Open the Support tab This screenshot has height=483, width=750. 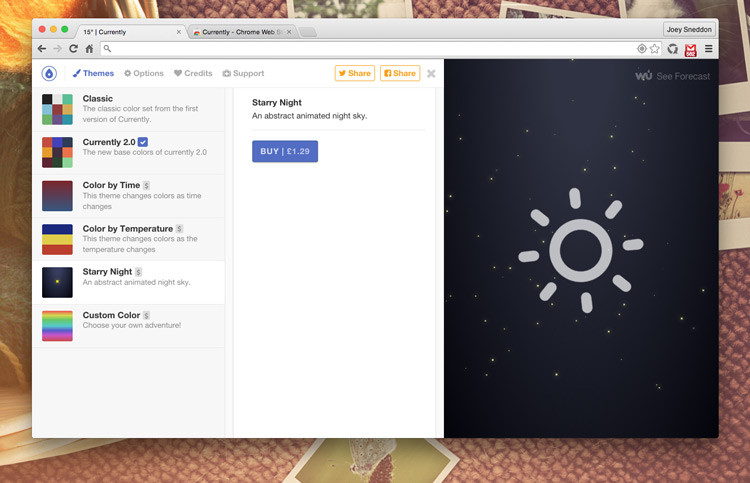pos(243,73)
